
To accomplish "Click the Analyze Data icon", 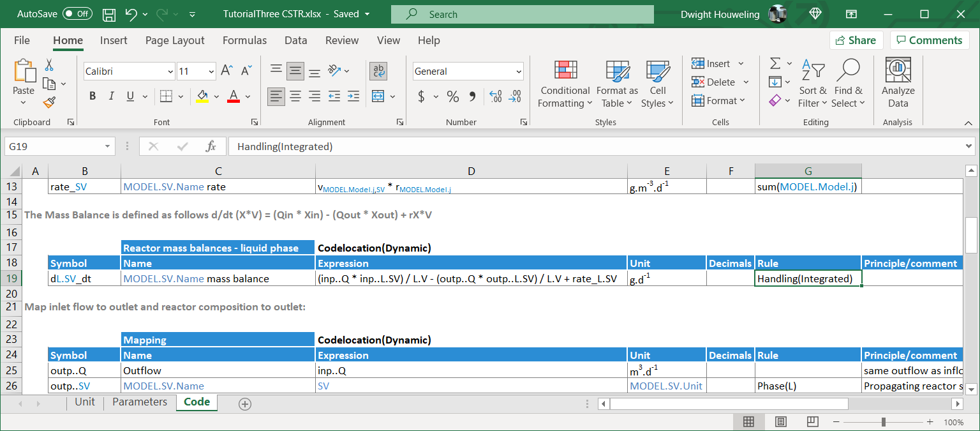I will (898, 84).
